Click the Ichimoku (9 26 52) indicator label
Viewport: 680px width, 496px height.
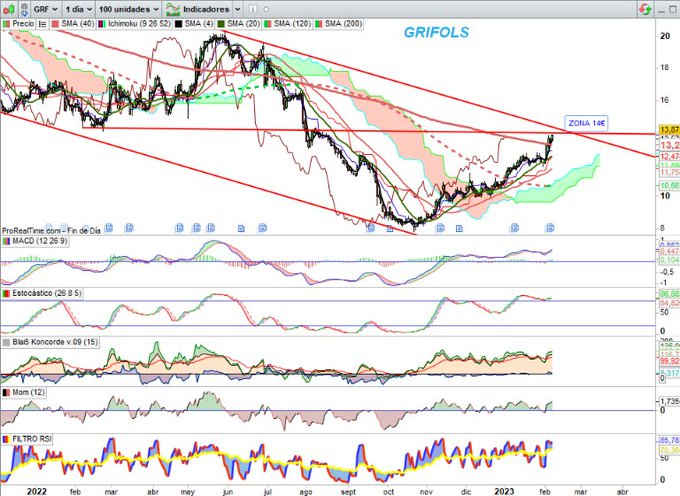coord(140,23)
